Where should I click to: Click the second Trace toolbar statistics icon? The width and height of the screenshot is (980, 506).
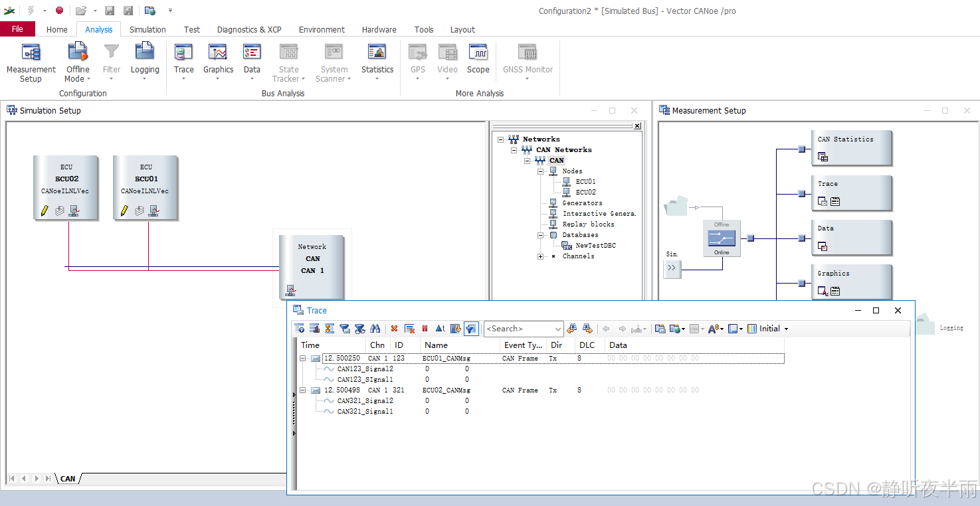tap(314, 329)
